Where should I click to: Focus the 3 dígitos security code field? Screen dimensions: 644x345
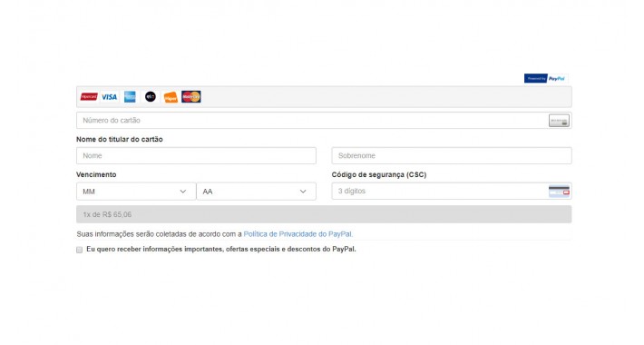(x=452, y=192)
